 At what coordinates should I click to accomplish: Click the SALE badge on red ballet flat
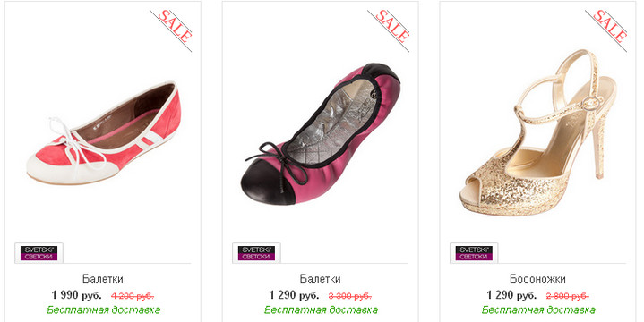coord(171,30)
